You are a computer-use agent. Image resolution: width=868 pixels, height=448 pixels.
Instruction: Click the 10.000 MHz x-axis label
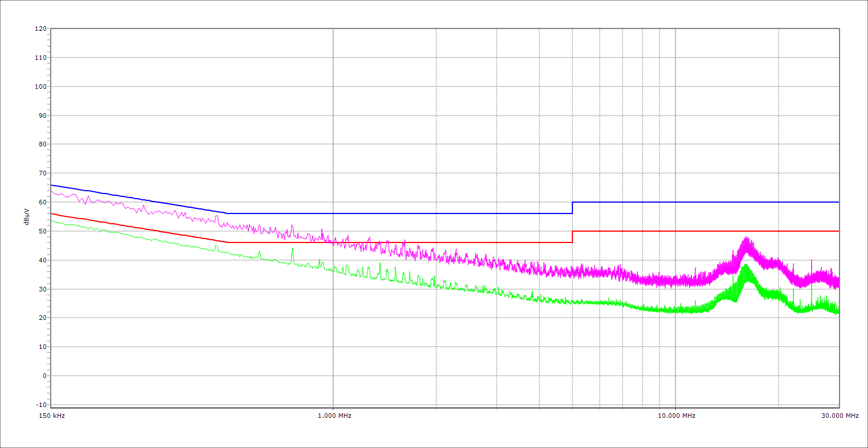pyautogui.click(x=676, y=416)
